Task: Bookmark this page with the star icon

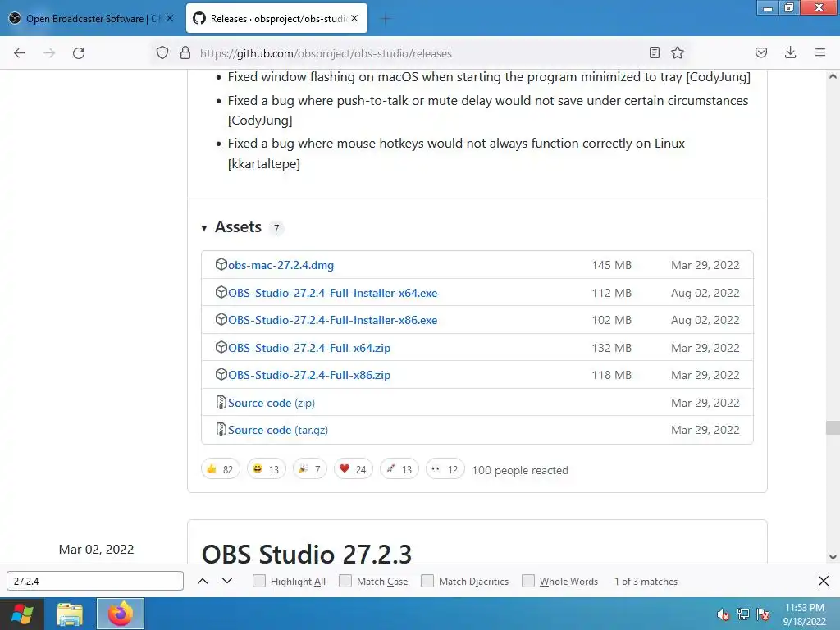Action: (x=678, y=52)
